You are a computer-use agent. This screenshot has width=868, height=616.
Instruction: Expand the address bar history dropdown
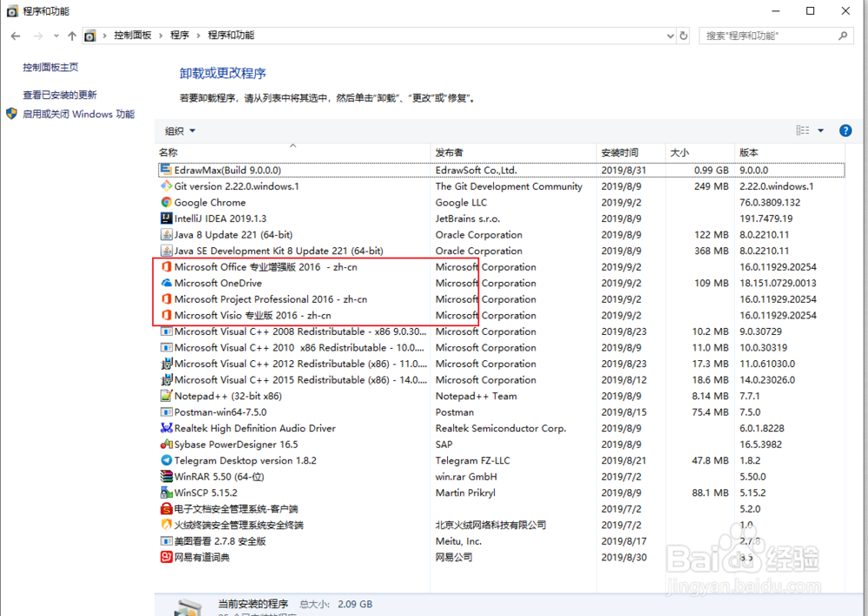tap(670, 36)
